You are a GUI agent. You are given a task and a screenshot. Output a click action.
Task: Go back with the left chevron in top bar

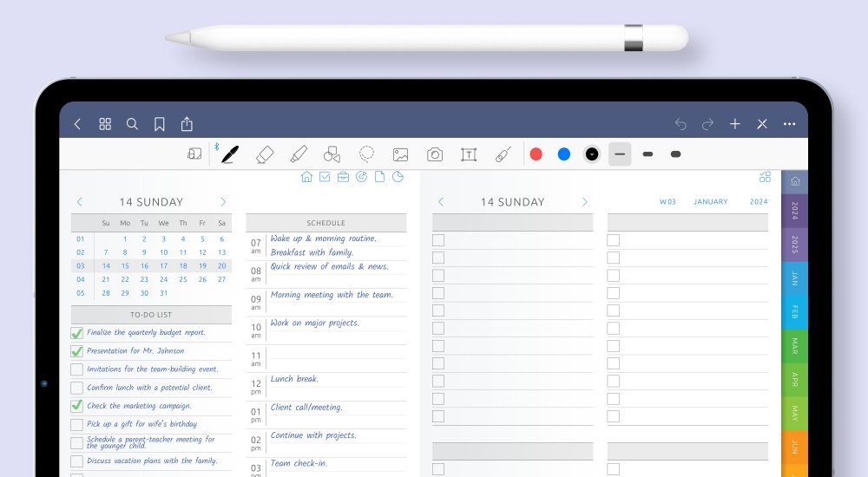(77, 124)
